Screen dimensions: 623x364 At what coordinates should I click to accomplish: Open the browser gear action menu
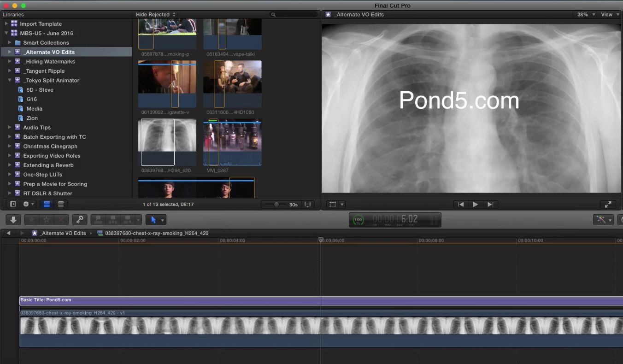(29, 204)
